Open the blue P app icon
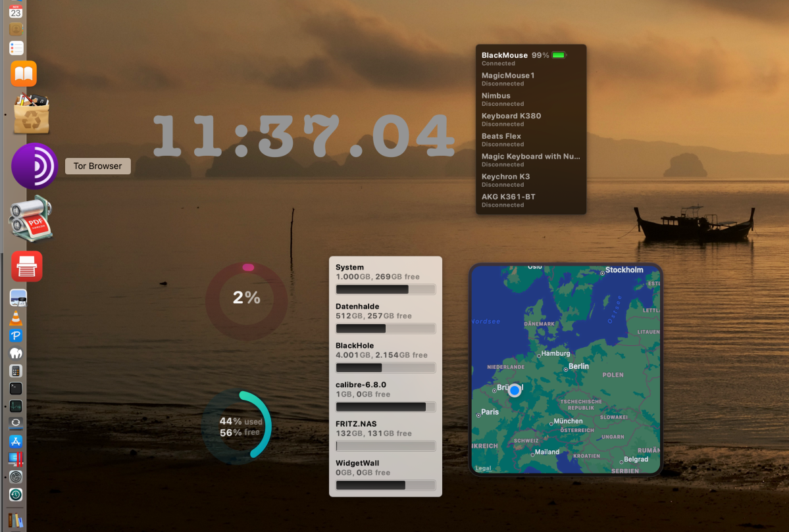The height and width of the screenshot is (532, 789). pos(16,335)
